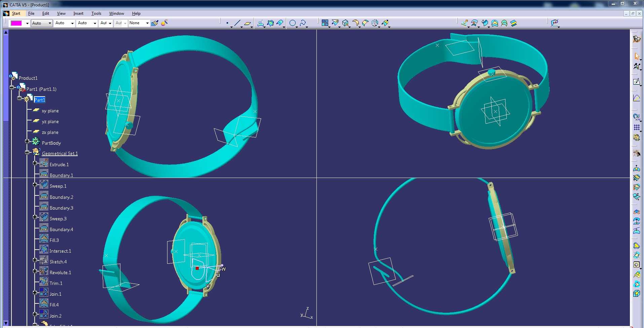Click the Extrapolate surface icon
Screen dimensions: 644x328
pos(385,23)
